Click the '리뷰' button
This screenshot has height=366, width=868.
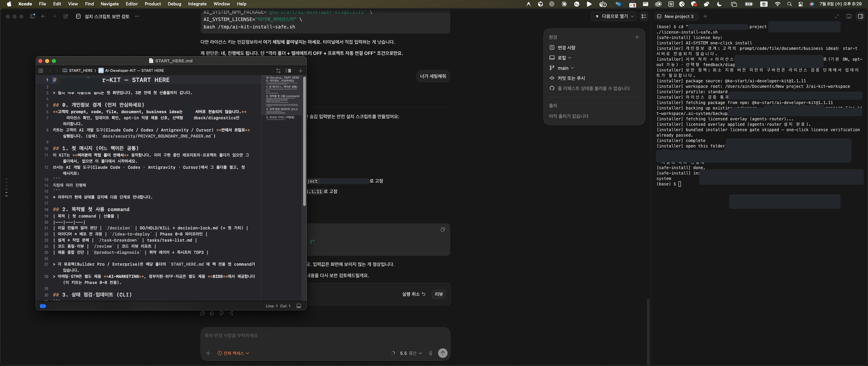point(439,294)
